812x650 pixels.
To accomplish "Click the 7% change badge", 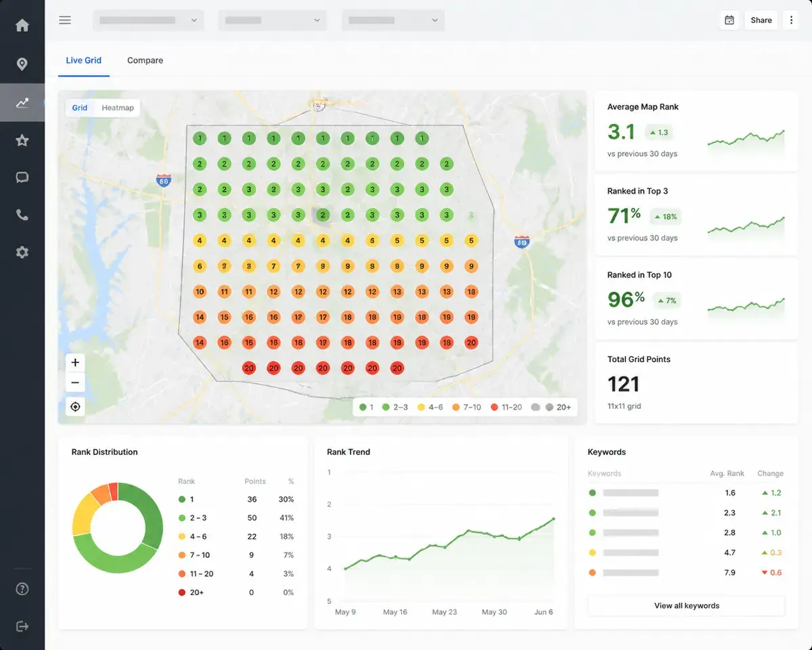I will click(667, 301).
